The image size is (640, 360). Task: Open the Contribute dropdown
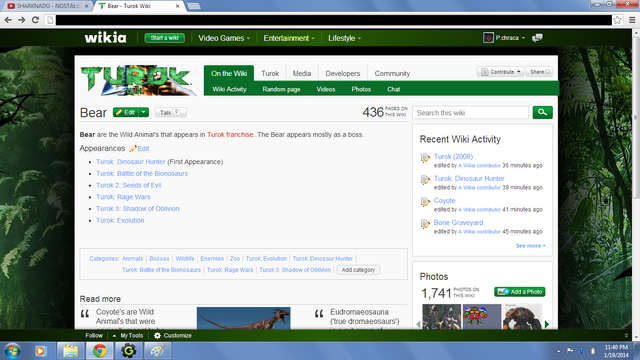pyautogui.click(x=500, y=72)
